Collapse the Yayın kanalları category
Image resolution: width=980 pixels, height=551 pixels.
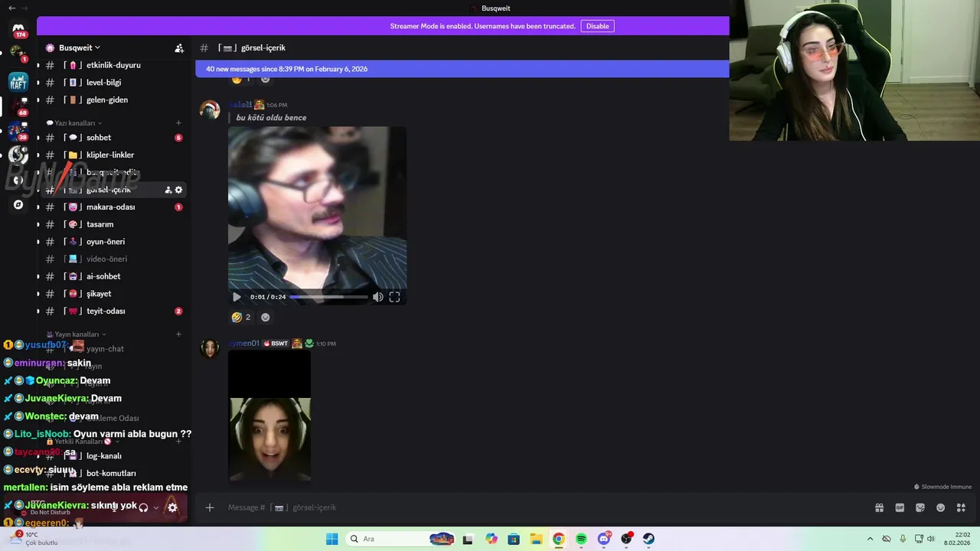click(x=76, y=334)
